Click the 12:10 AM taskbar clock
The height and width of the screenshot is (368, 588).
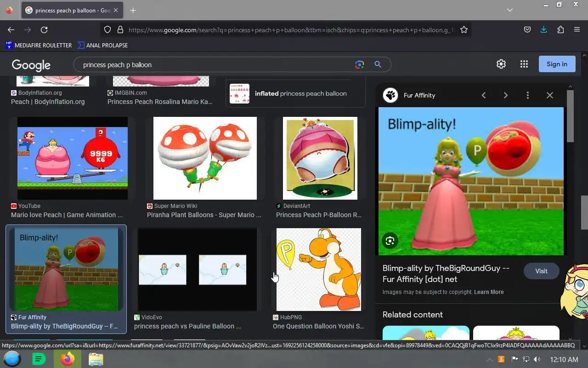(564, 359)
